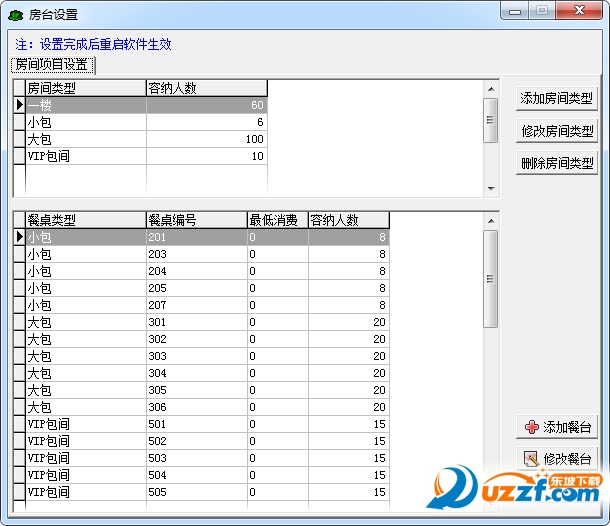Click the capacity cell 20 of table 303

click(x=349, y=356)
